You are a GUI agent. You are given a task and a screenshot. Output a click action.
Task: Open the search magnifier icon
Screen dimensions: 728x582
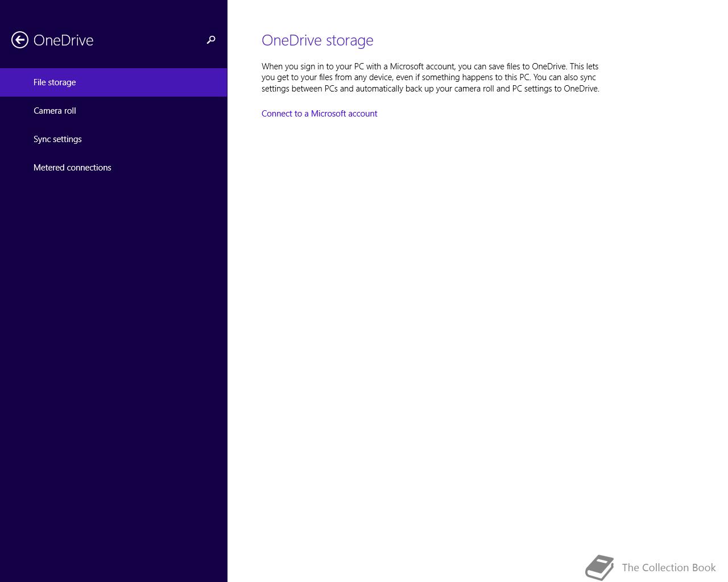click(211, 40)
